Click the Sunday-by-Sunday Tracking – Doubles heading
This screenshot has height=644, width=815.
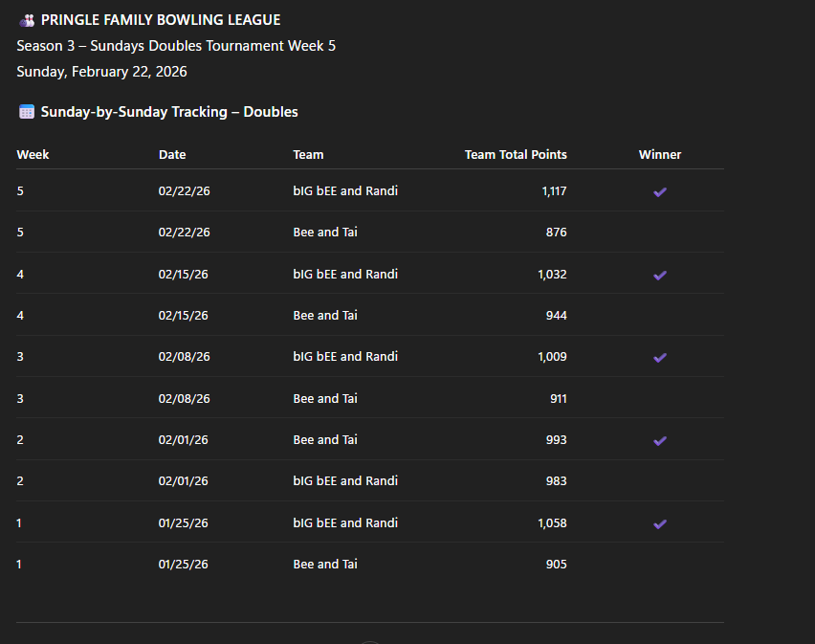tap(169, 112)
